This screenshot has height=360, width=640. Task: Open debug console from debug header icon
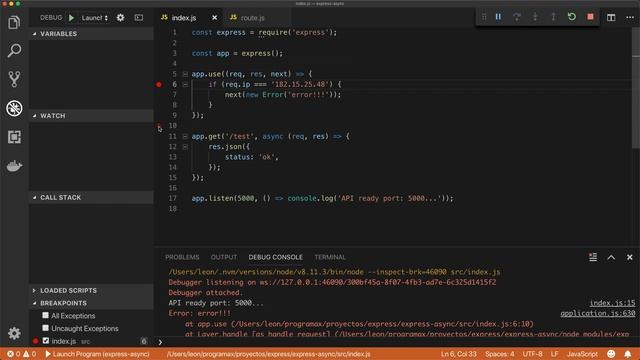(139, 18)
